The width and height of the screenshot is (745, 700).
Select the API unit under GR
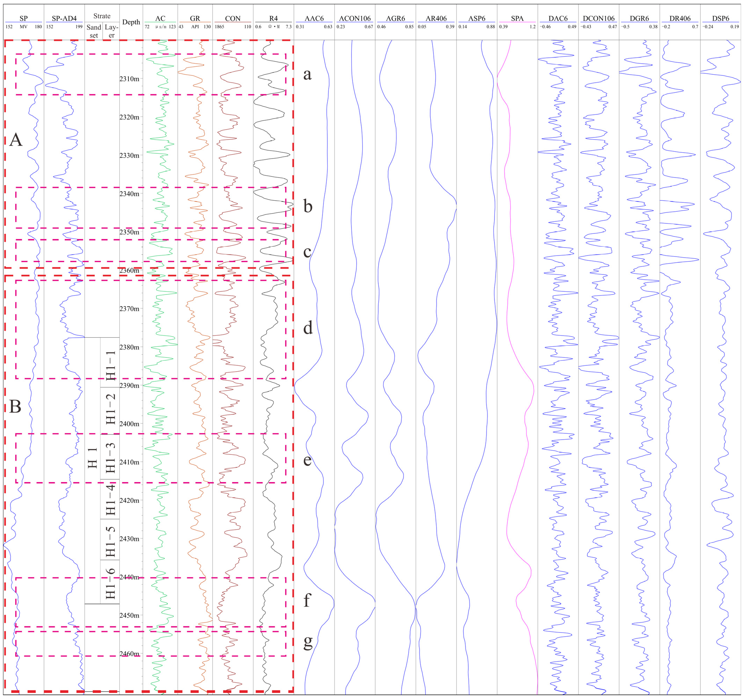click(x=195, y=27)
